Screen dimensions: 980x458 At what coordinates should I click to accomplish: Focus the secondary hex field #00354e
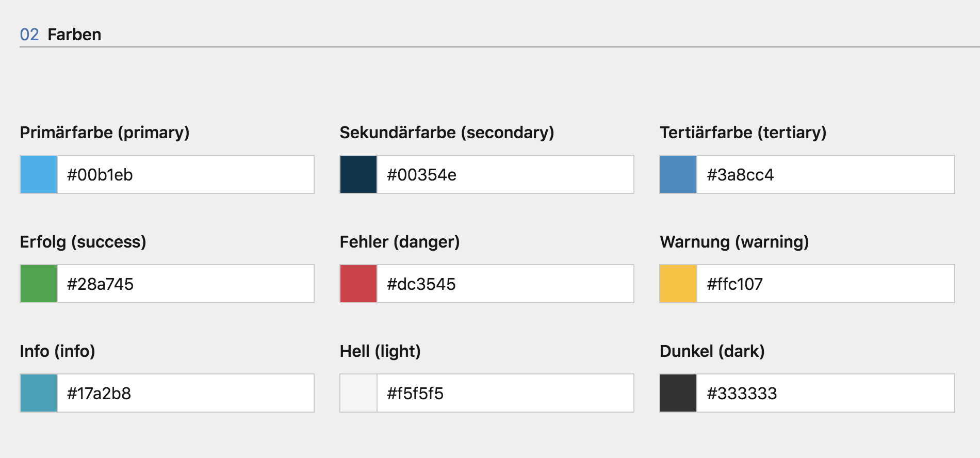(x=505, y=174)
